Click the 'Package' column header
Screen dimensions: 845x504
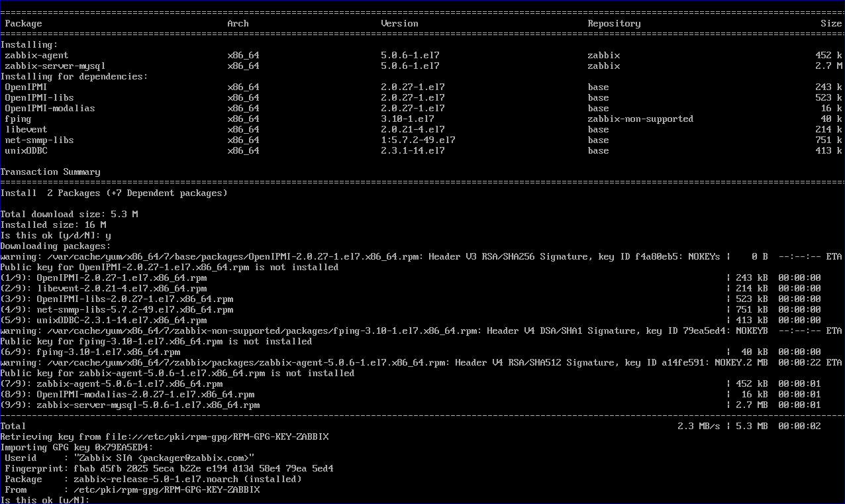(x=23, y=24)
